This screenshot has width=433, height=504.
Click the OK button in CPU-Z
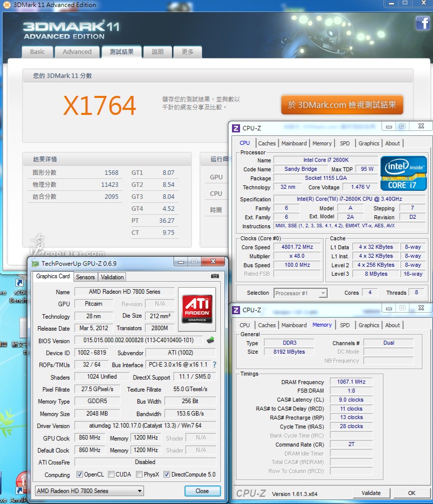click(x=411, y=493)
